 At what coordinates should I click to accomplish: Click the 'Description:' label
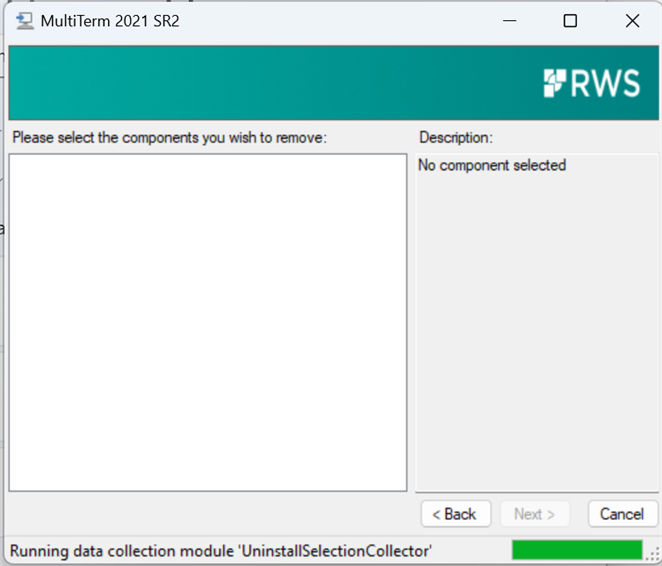(456, 138)
